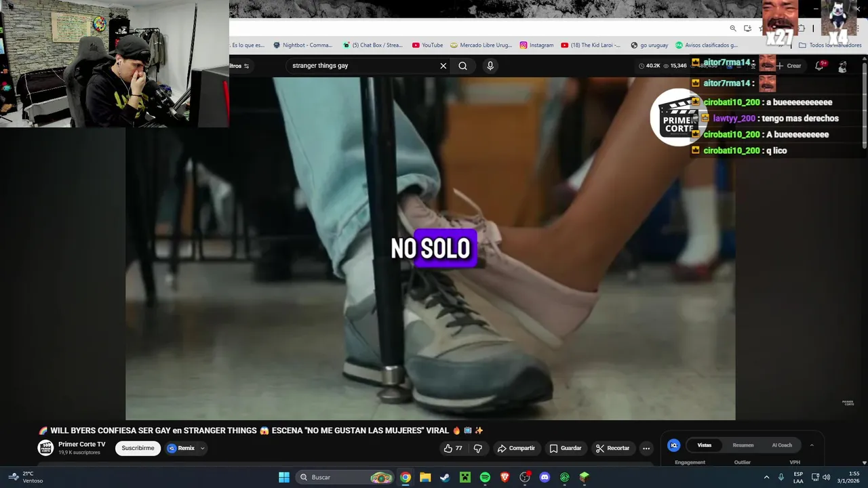Select the AI Coach tab

(x=782, y=445)
